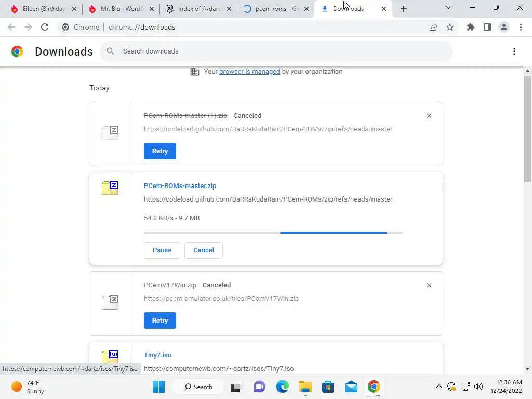Click the grayed PCemV17Win.zip file icon
Viewport: 532px width, 399px height.
[x=110, y=302]
